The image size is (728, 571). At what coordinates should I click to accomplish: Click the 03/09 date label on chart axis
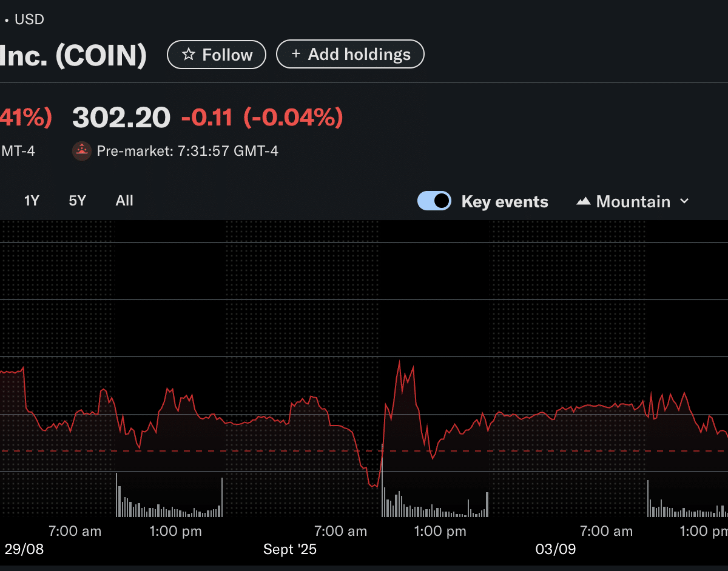click(556, 550)
